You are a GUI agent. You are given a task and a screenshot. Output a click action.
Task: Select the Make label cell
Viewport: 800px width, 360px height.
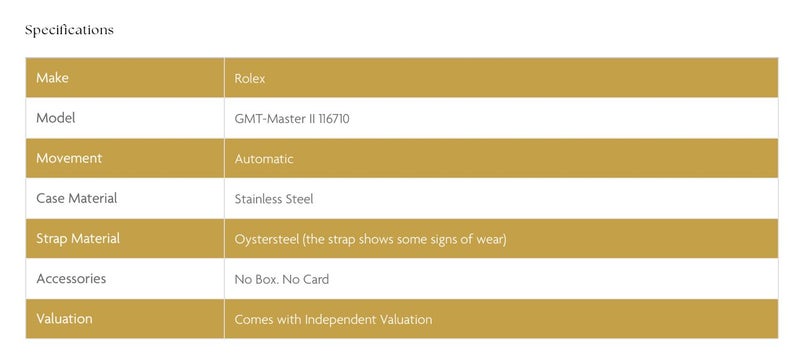125,78
